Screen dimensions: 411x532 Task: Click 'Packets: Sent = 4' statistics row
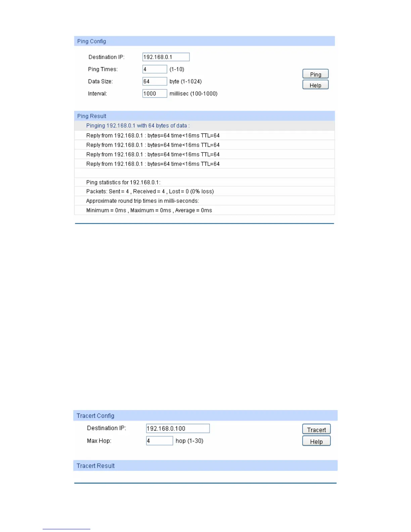click(204, 191)
